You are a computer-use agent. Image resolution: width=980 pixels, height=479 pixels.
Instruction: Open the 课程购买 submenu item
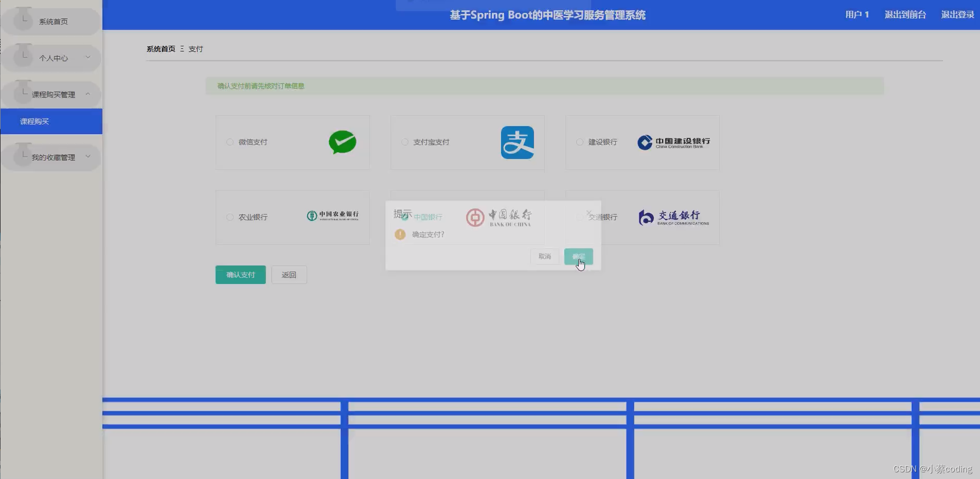click(51, 121)
